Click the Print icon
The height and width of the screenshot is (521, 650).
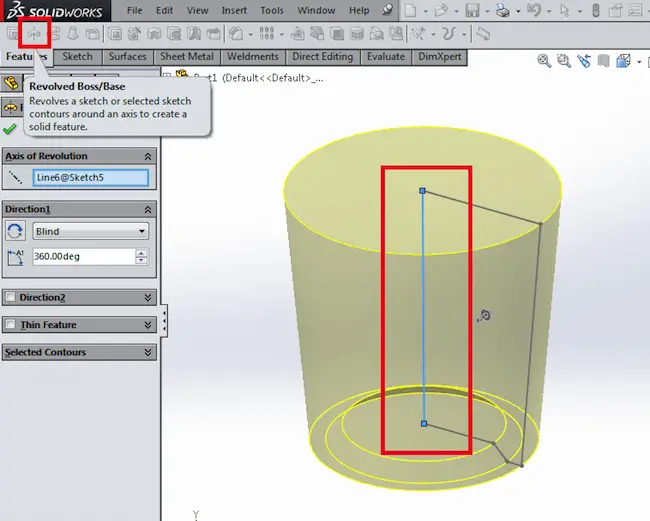tap(503, 10)
